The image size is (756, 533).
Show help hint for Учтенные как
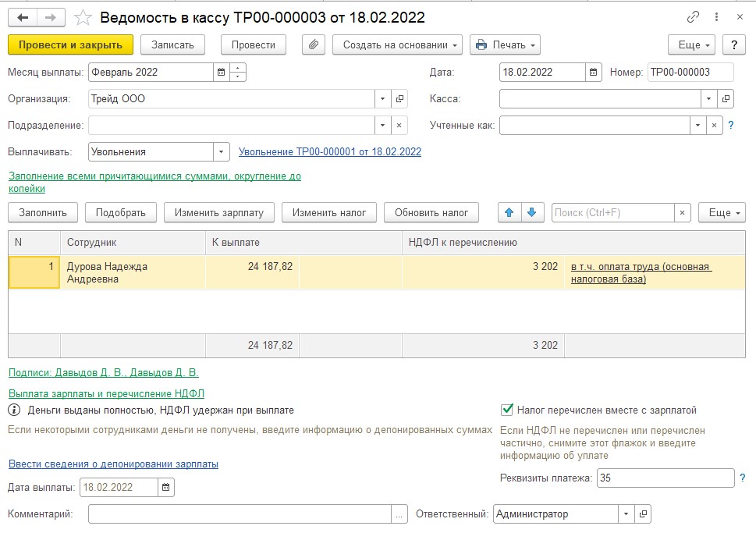(731, 126)
